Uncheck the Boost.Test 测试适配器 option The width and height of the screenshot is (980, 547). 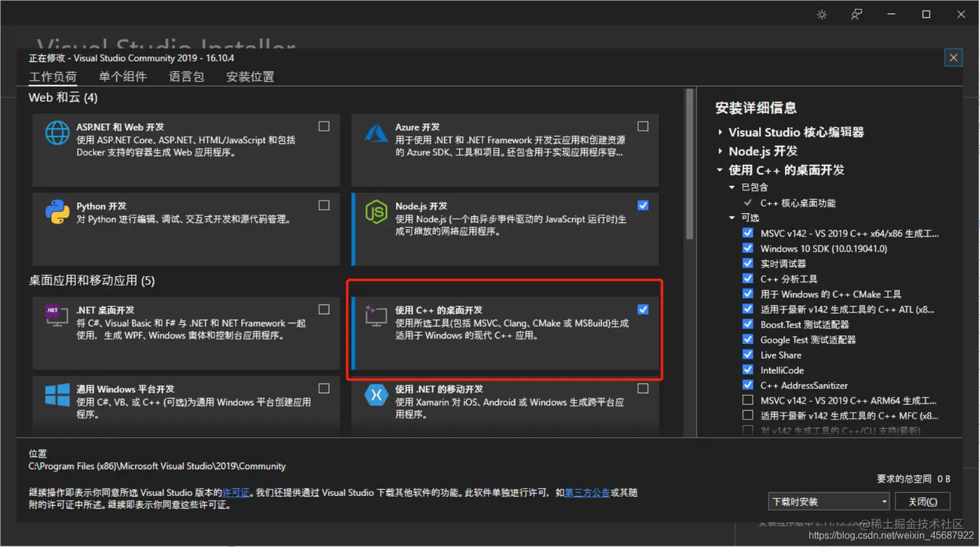[748, 324]
